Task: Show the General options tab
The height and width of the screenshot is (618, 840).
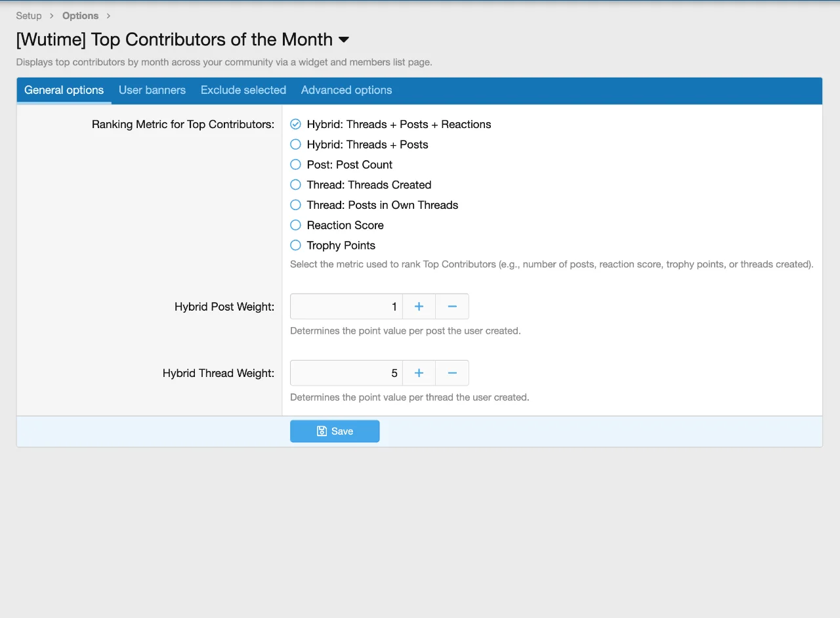Action: tap(64, 91)
